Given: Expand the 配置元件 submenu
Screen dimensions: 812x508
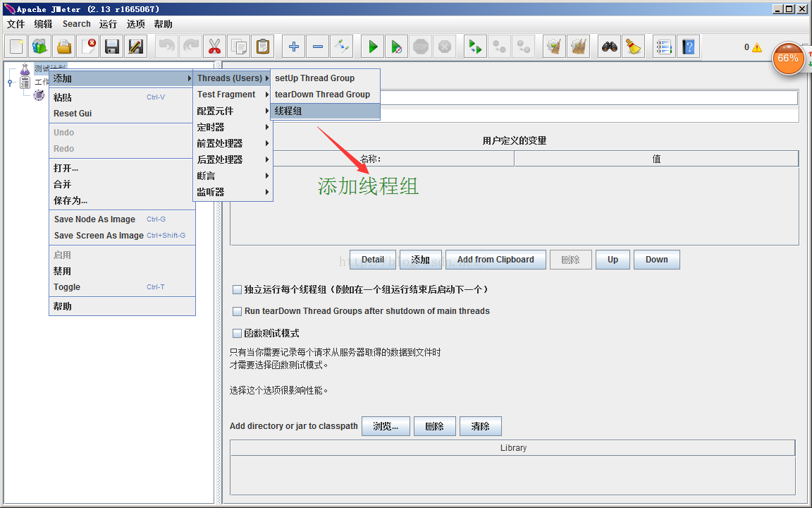Looking at the screenshot, I should 233,111.
